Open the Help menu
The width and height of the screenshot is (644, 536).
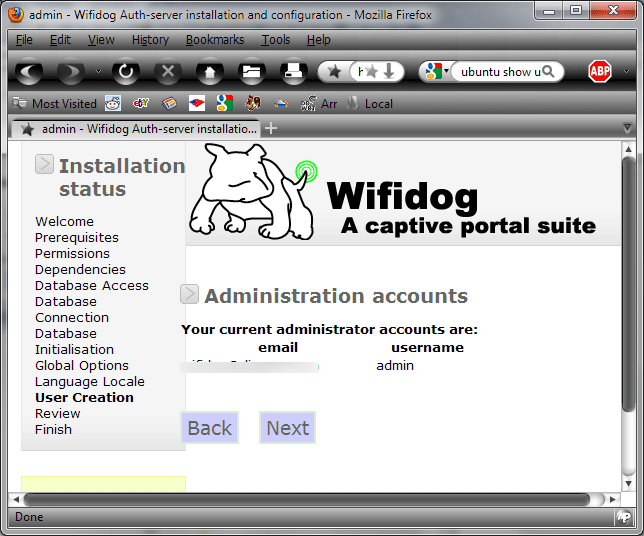pos(319,40)
